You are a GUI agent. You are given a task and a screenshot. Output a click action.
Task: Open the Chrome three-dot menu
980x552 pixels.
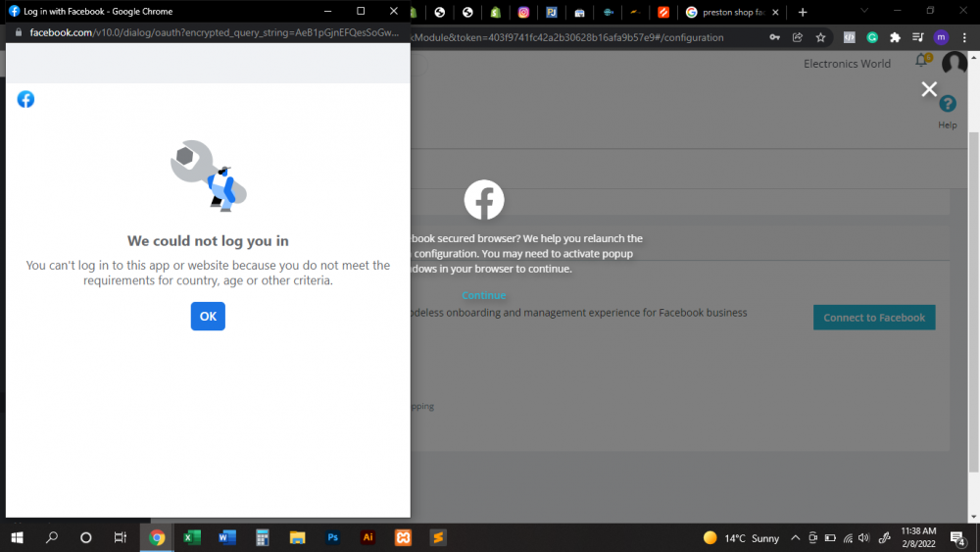pos(964,37)
